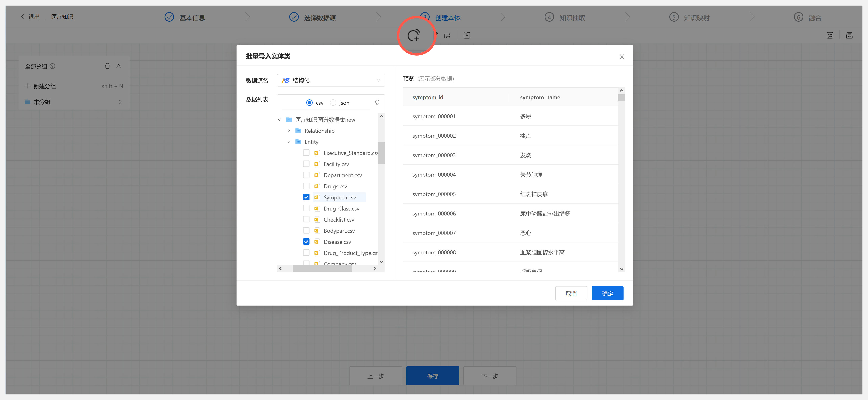
Task: Click 新建分组 to create group
Action: pyautogui.click(x=45, y=86)
